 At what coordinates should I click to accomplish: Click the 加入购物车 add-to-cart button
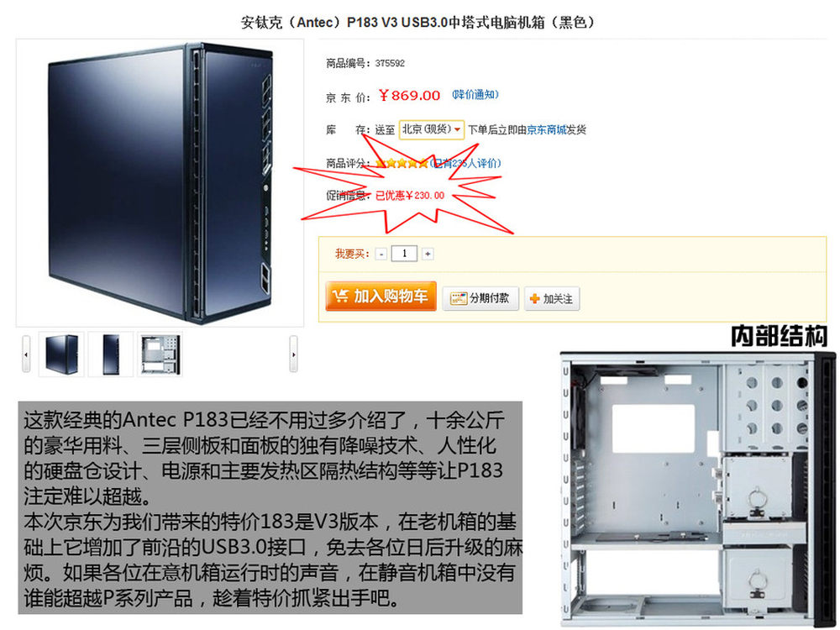(x=381, y=296)
